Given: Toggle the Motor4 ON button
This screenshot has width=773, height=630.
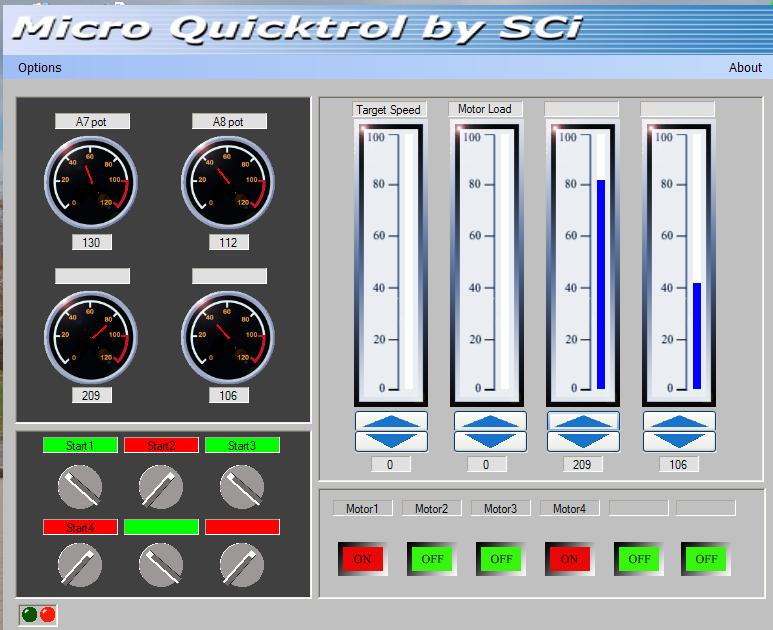Looking at the screenshot, I should coord(569,559).
